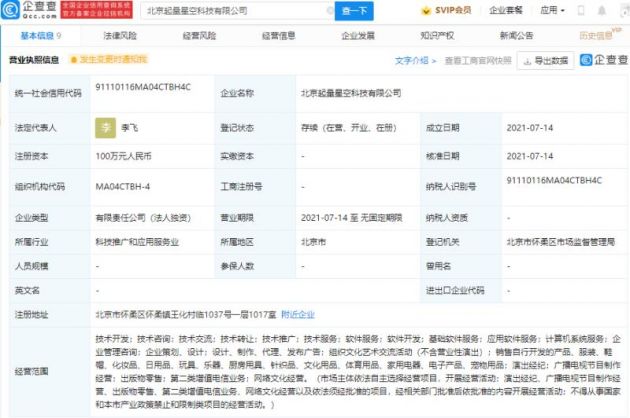Viewport: 630px width, 418px height.
Task: Switch to 经营风险 tab
Action: (199, 36)
